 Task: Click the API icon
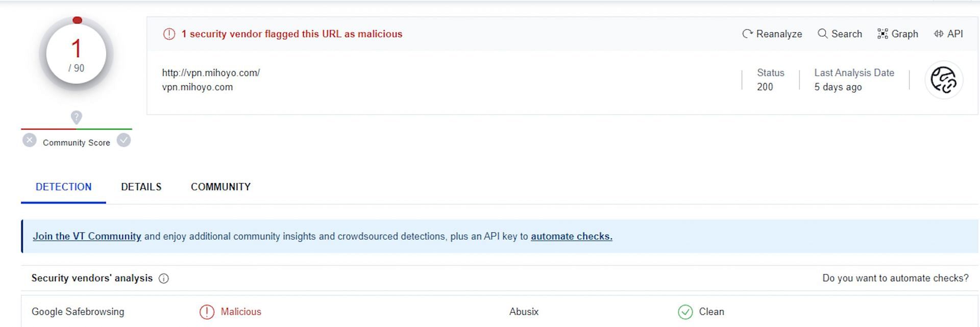[939, 34]
